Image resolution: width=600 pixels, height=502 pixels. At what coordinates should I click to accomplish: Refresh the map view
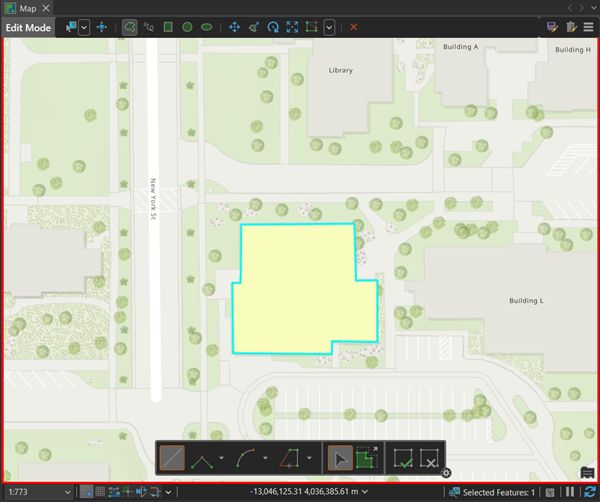[590, 492]
